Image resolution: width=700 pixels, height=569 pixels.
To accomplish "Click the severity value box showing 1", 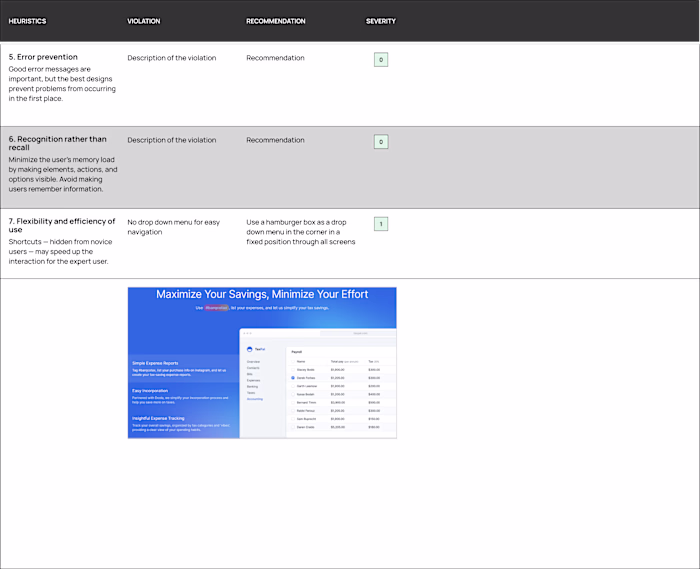I will (381, 224).
